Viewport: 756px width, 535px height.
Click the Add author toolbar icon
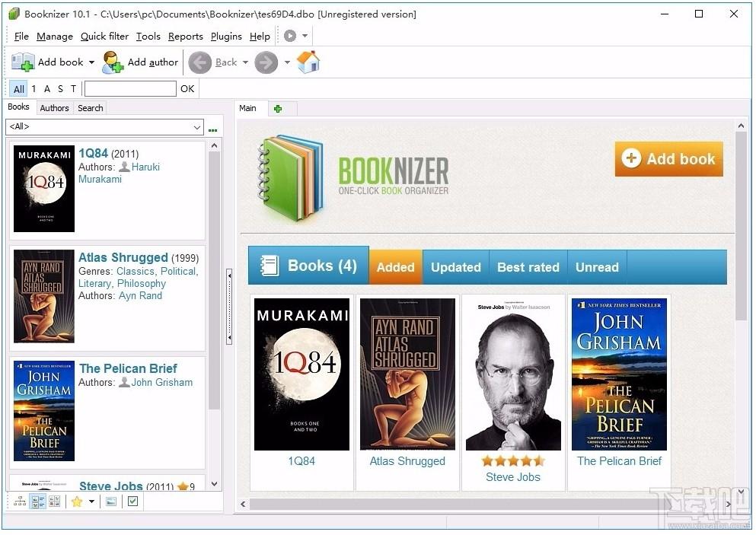pos(113,62)
